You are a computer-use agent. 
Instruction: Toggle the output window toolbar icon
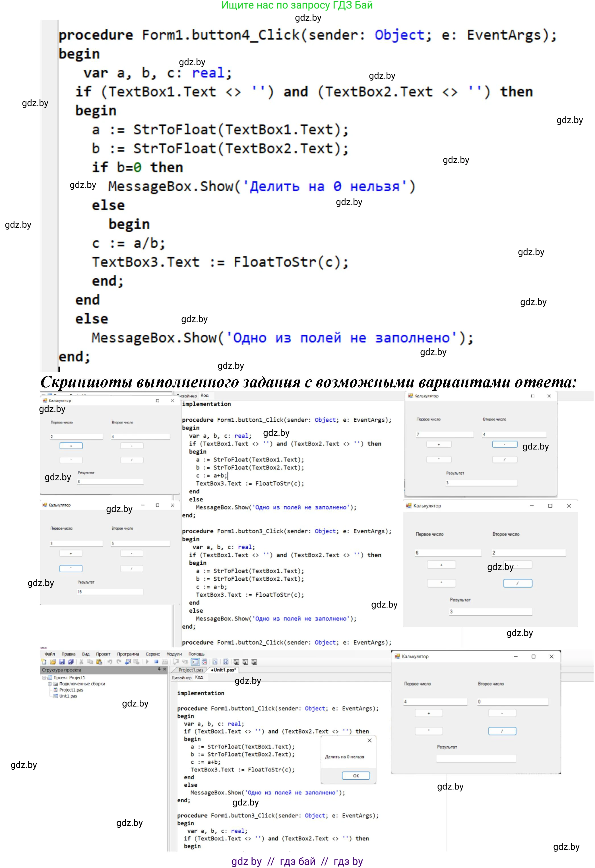(x=195, y=662)
